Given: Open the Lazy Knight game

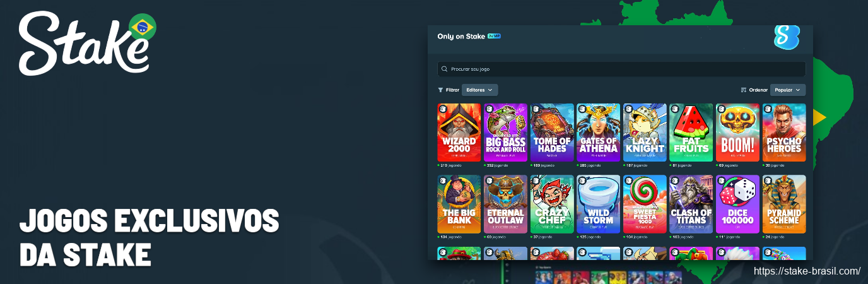Looking at the screenshot, I should click(645, 133).
